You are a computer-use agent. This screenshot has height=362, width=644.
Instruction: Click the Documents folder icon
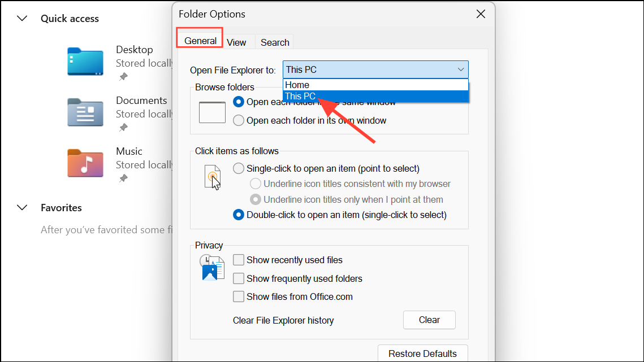85,112
